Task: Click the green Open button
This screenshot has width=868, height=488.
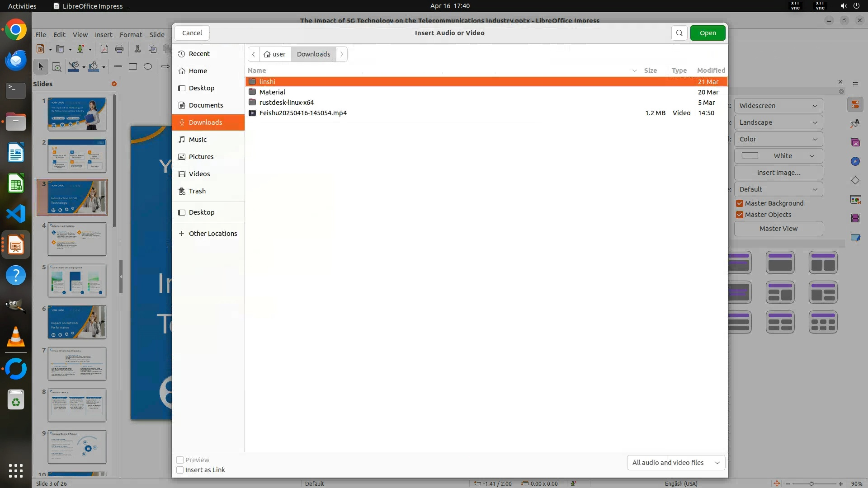Action: (708, 33)
